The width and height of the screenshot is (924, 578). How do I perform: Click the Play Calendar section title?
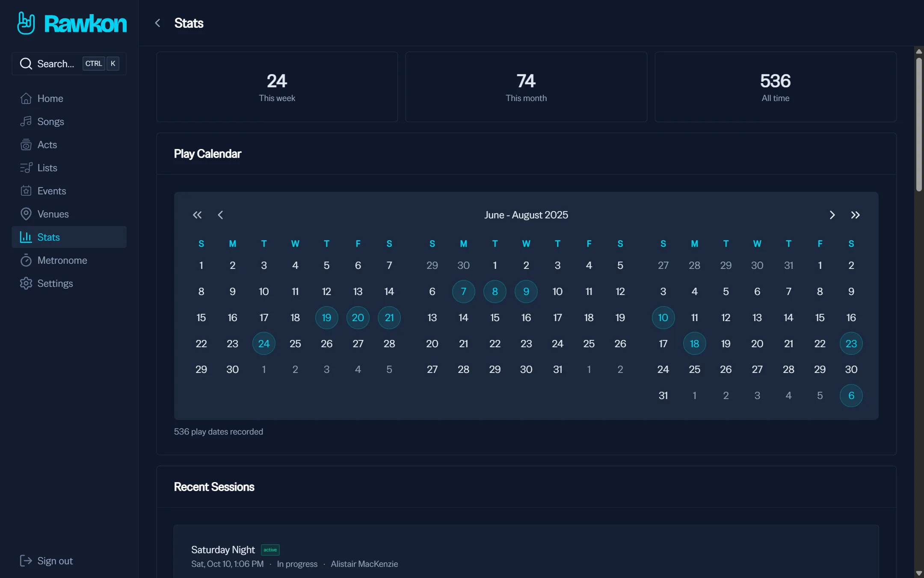click(207, 154)
